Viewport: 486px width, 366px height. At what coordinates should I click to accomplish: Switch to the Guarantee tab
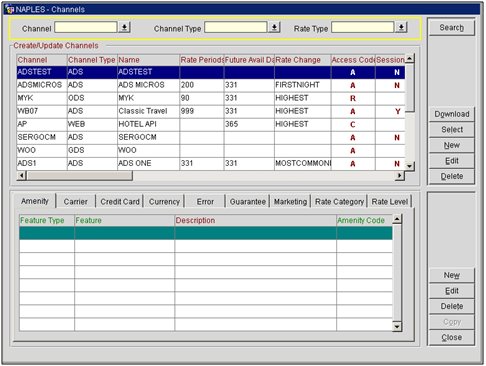pos(248,202)
